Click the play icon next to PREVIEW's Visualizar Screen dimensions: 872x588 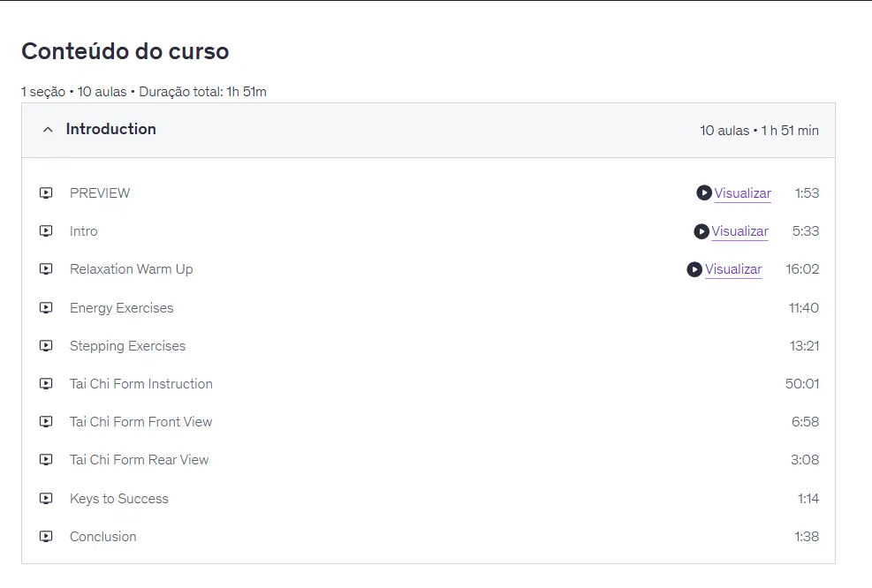[703, 193]
